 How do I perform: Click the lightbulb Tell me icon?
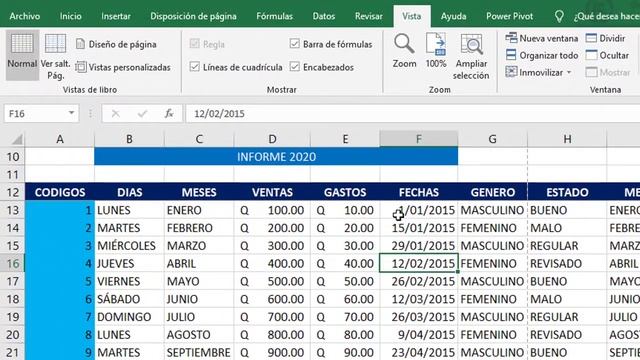click(559, 16)
